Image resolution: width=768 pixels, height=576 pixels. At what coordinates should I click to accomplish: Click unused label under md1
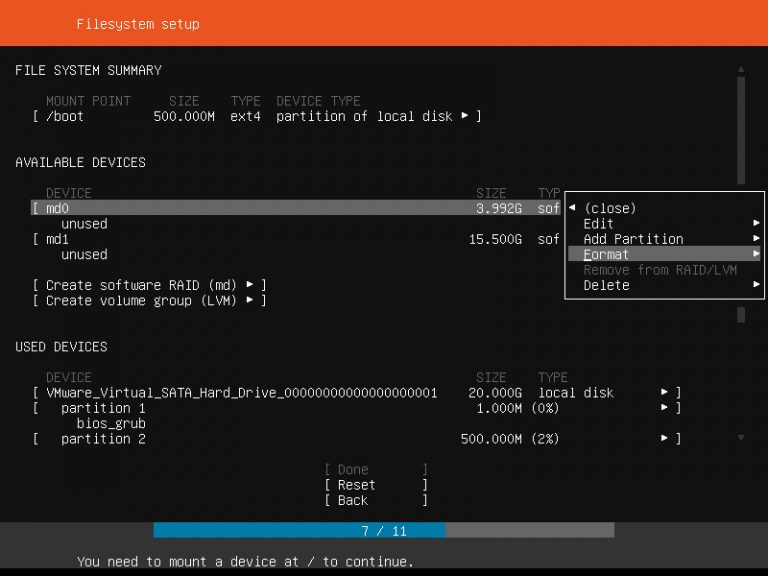[x=84, y=255]
